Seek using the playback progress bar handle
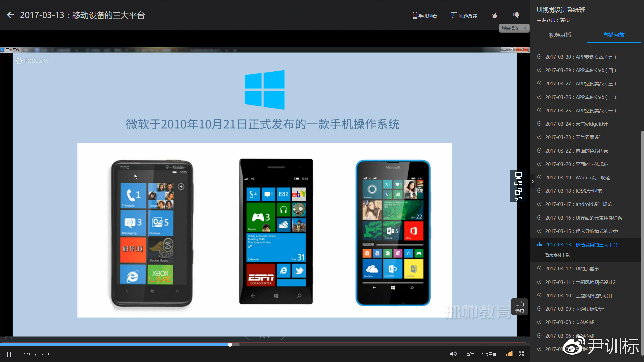This screenshot has width=644, height=362. pos(230,345)
